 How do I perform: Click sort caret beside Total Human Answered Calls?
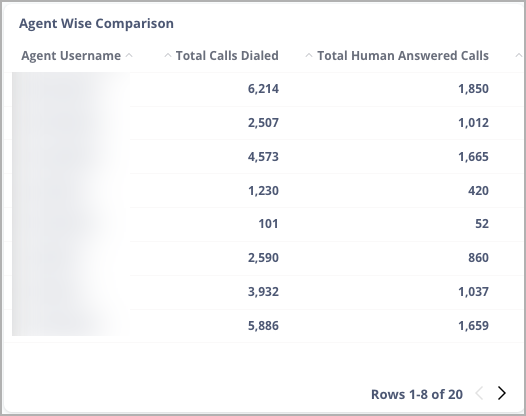[x=309, y=56]
